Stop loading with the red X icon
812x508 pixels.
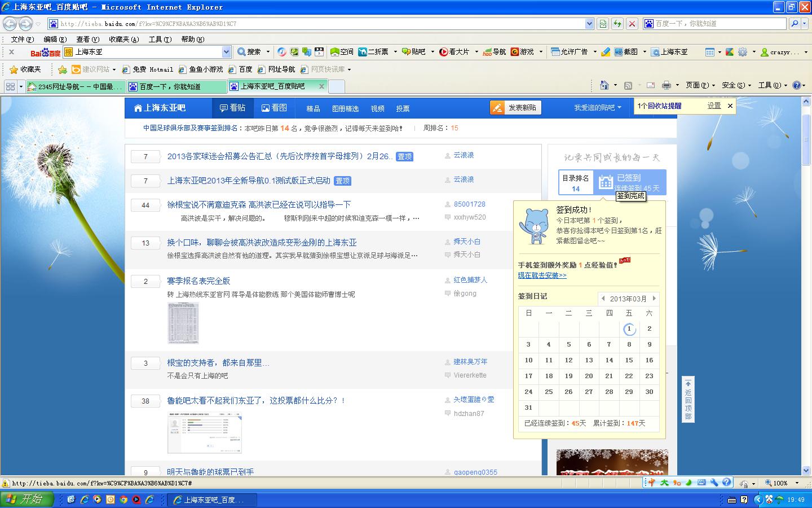632,24
